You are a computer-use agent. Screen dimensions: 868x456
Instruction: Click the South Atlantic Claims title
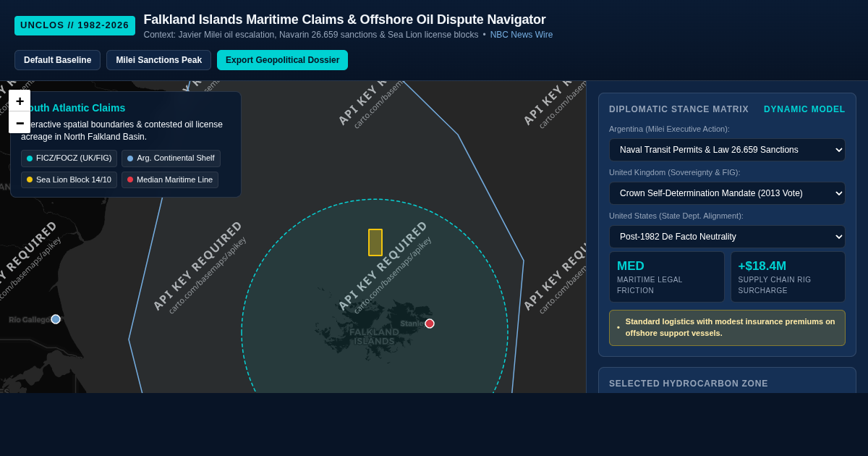(73, 108)
